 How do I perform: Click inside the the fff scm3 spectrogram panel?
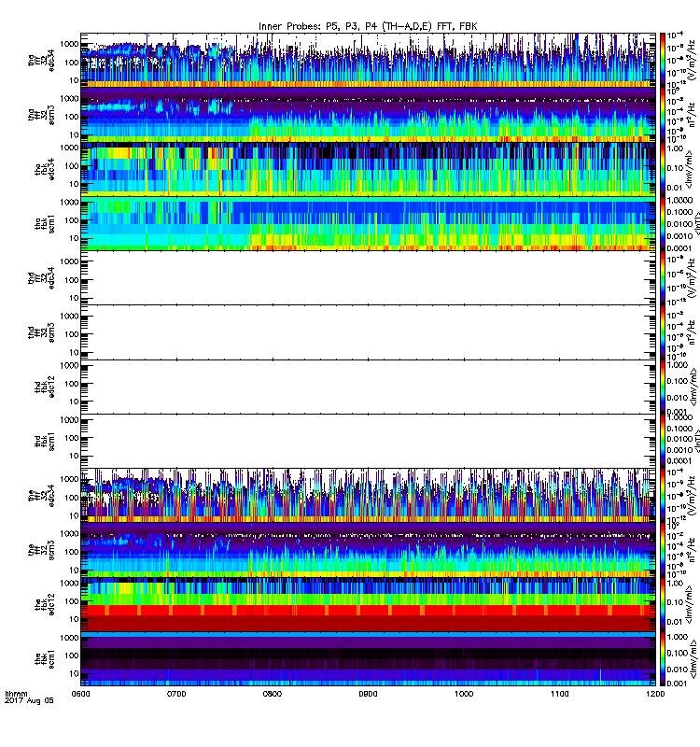point(368,549)
